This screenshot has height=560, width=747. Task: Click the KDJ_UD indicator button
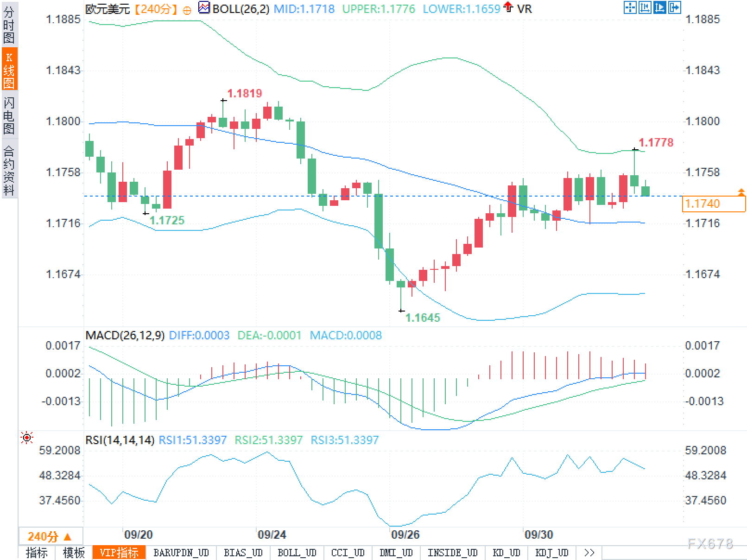(x=551, y=553)
